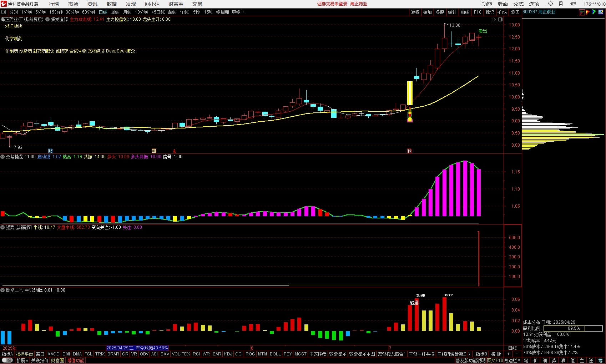
Task: Switch period to 60分钟
Action: pos(89,12)
